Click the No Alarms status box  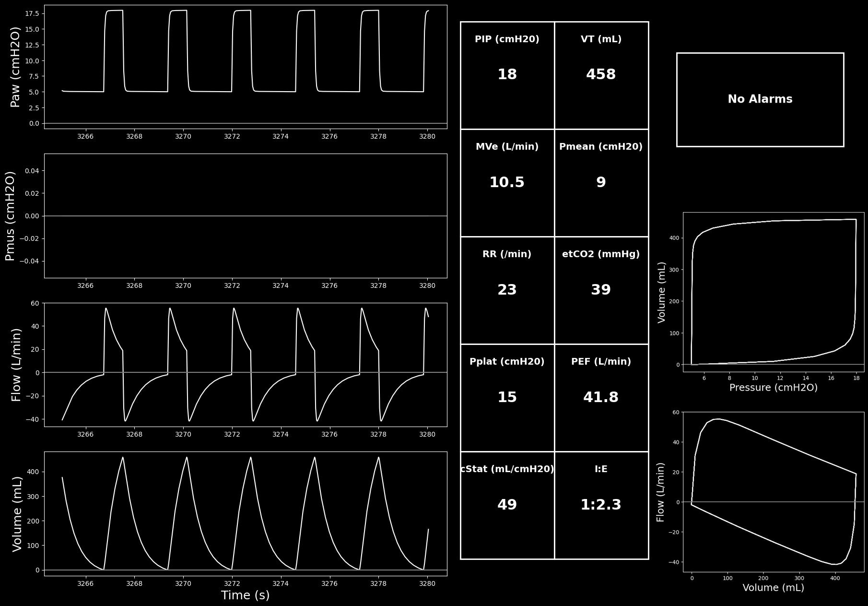coord(760,99)
